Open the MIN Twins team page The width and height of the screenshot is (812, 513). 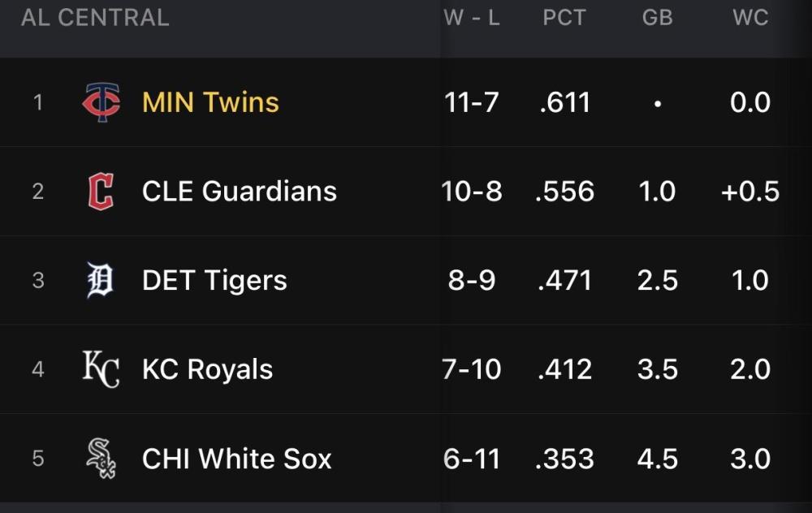(210, 102)
